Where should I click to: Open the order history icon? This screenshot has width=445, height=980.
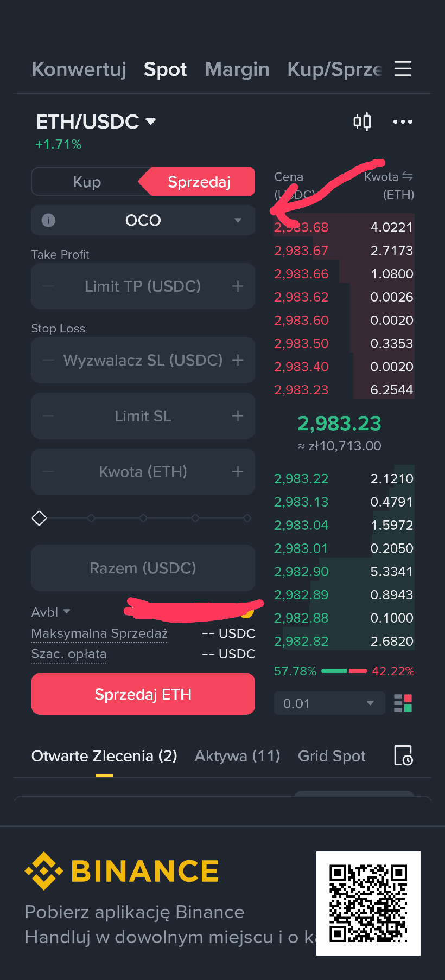coord(403,755)
